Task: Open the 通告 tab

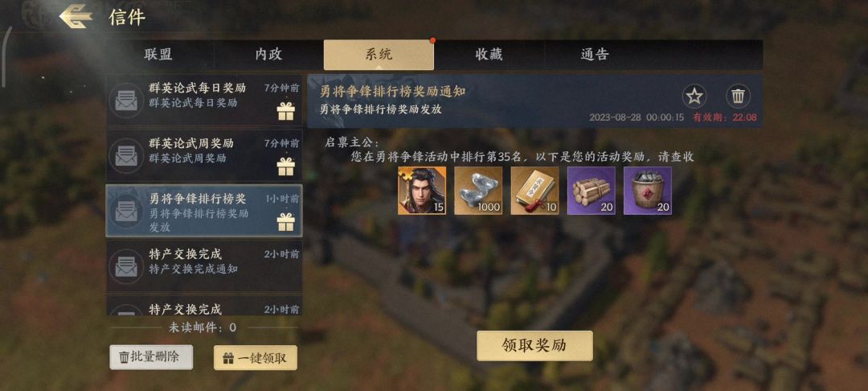Action: point(595,54)
